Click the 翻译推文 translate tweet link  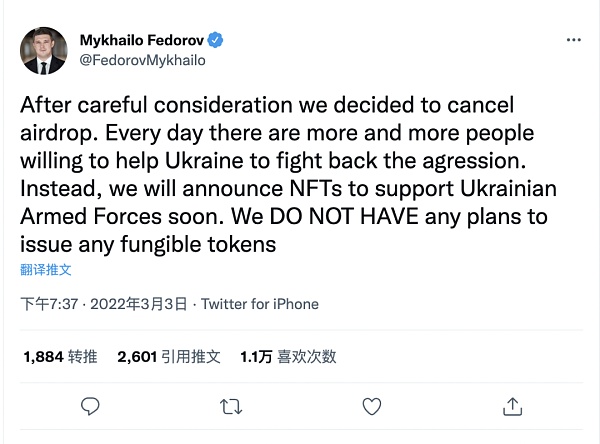point(46,269)
